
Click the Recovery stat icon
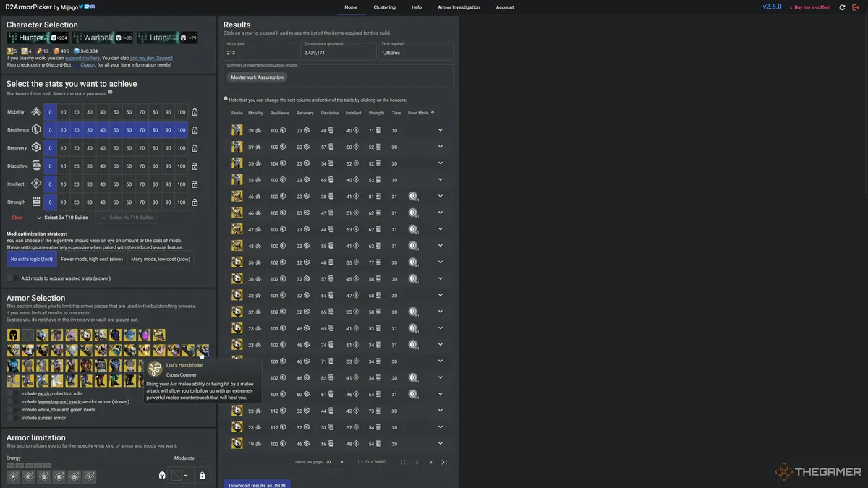click(x=36, y=148)
